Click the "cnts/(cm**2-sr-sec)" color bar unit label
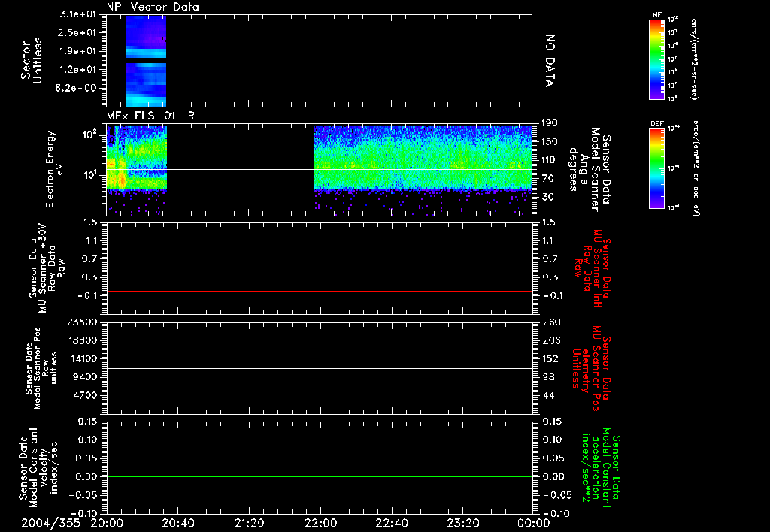 point(694,59)
